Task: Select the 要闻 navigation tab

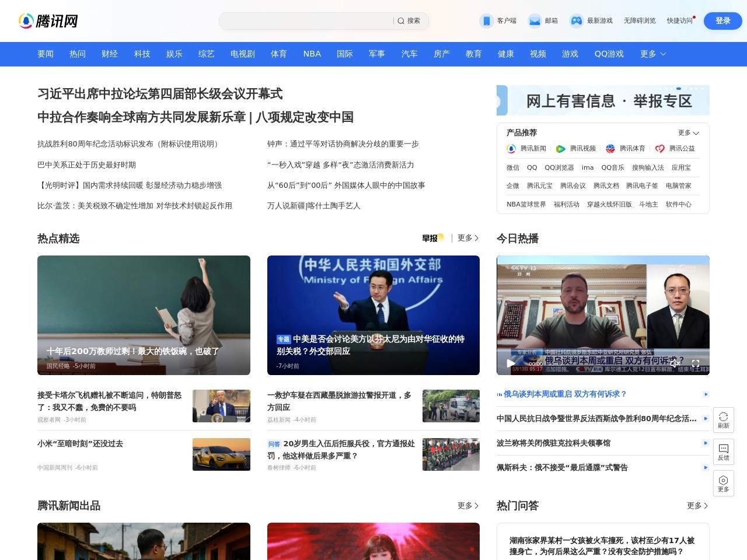Action: pyautogui.click(x=46, y=54)
